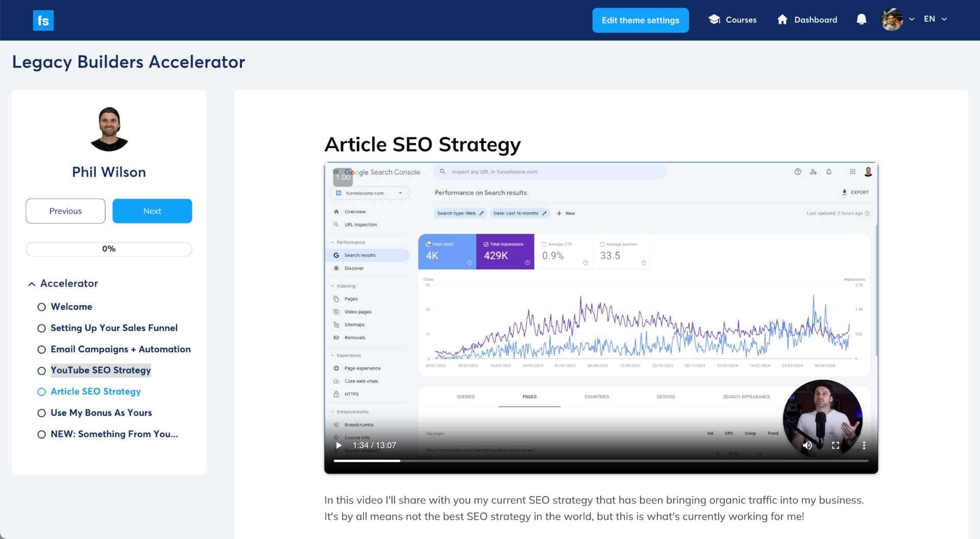Click the video progress bar
This screenshot has width=980, height=539.
tap(601, 461)
